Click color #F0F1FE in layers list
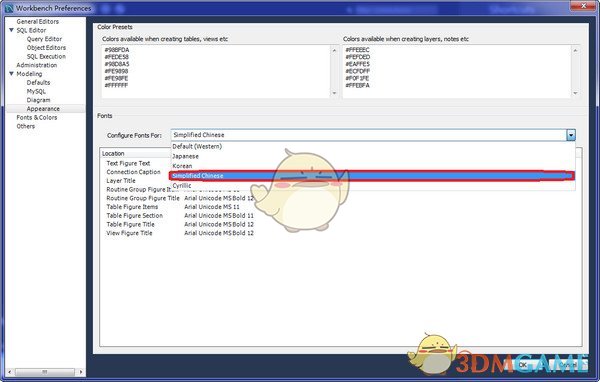This screenshot has height=382, width=600. (x=357, y=78)
